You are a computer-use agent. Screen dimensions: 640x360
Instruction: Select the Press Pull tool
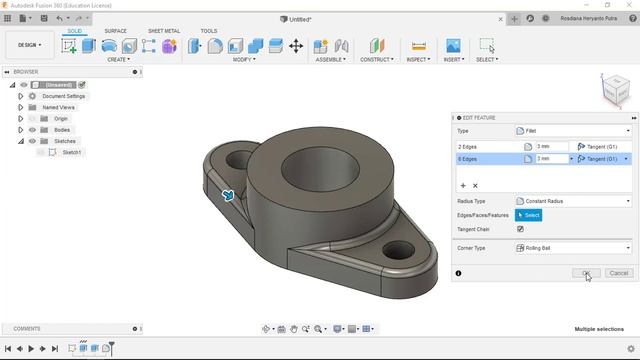195,46
